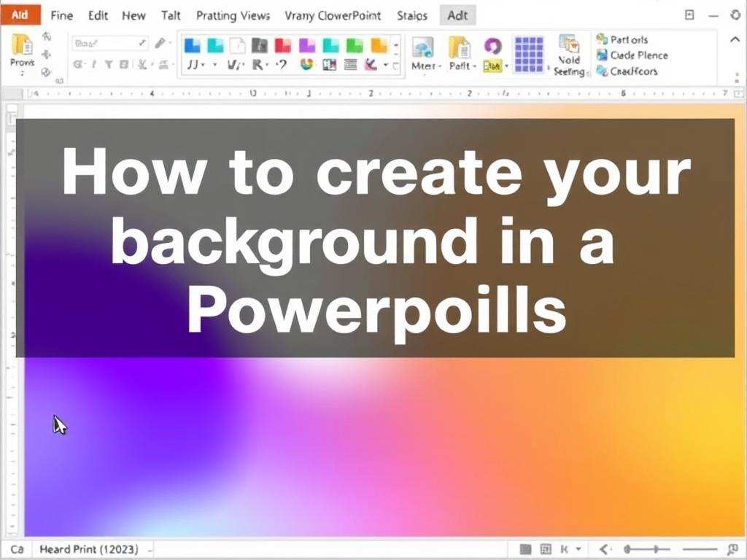This screenshot has width=747, height=560.
Task: Click the text lines icon
Action: point(351,64)
